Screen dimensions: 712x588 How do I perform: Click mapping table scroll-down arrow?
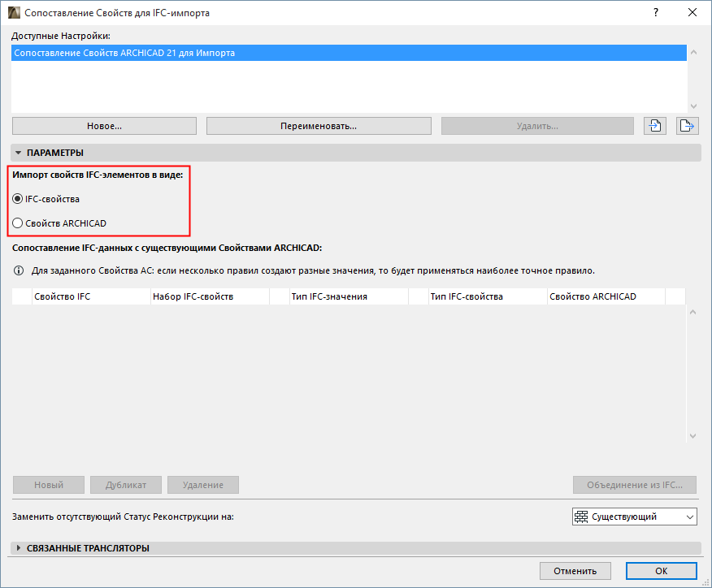click(693, 436)
